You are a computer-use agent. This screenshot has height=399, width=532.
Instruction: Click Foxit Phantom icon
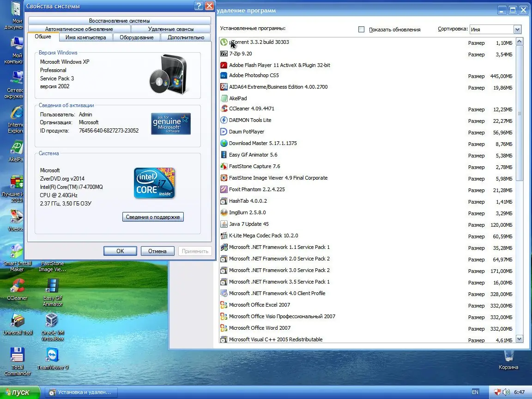224,189
